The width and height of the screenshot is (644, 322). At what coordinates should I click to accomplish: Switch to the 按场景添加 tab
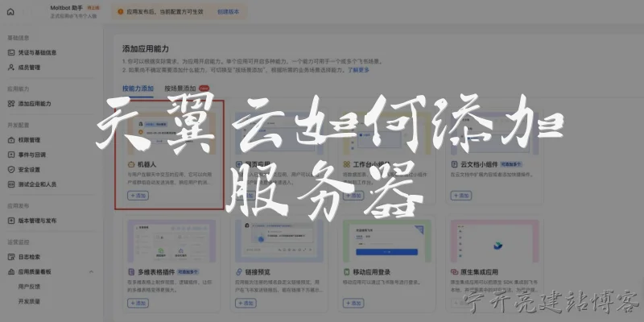click(x=180, y=89)
